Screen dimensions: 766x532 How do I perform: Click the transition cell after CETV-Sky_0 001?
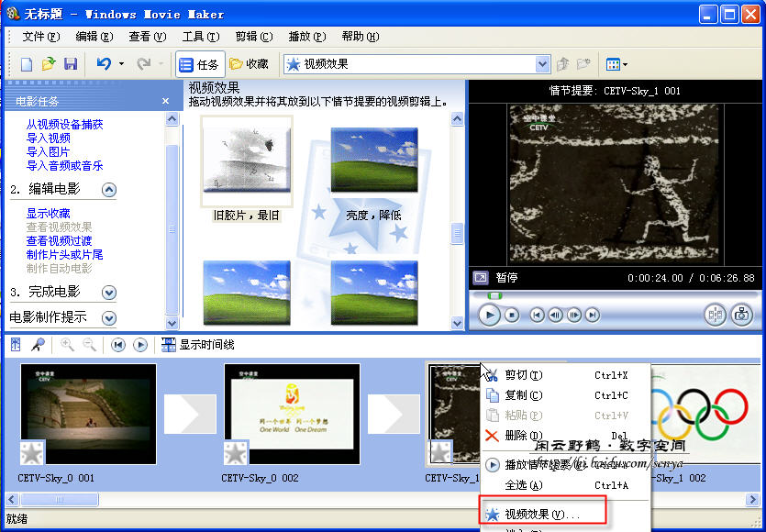click(190, 414)
